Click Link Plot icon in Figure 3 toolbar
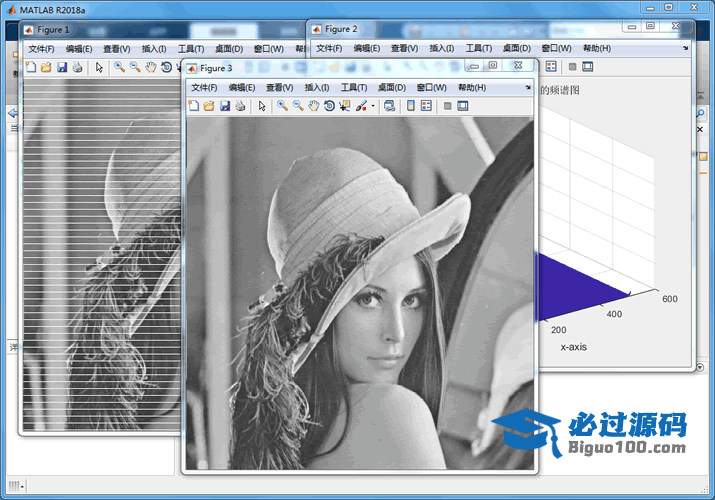 coord(389,106)
